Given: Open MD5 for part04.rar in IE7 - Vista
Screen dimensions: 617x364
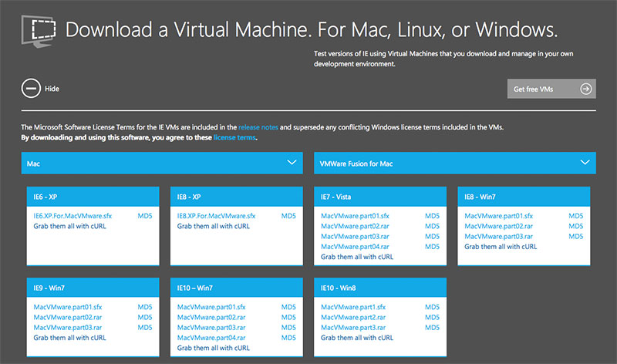Looking at the screenshot, I should pyautogui.click(x=432, y=246).
